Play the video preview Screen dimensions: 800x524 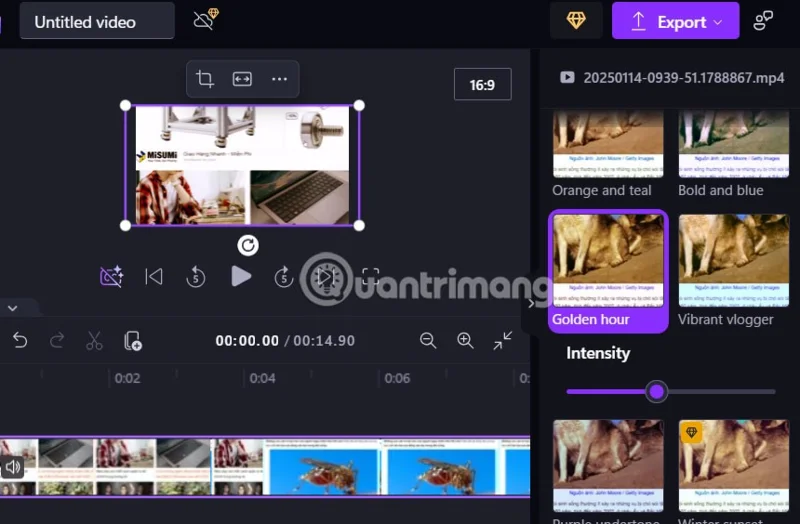(x=241, y=277)
